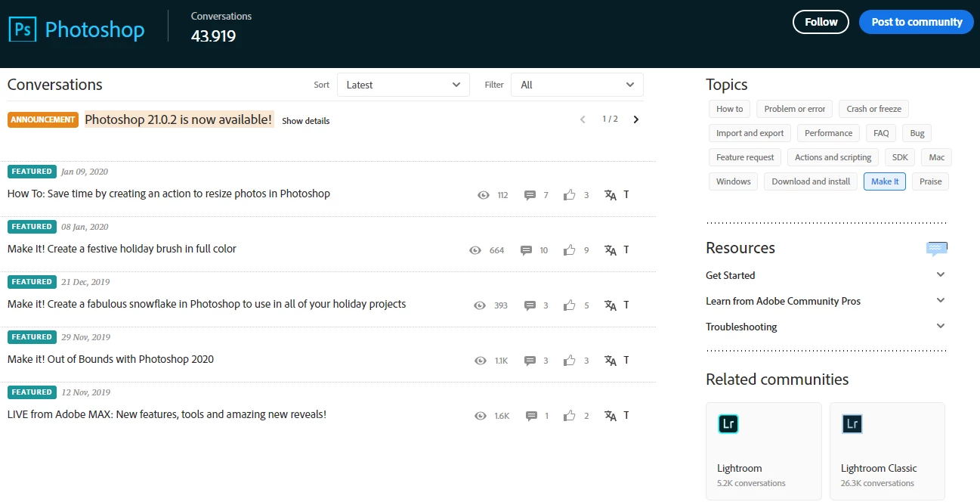Click the Lightroom Classic Lr icon
Screen dimensions: 980x502
tap(852, 424)
